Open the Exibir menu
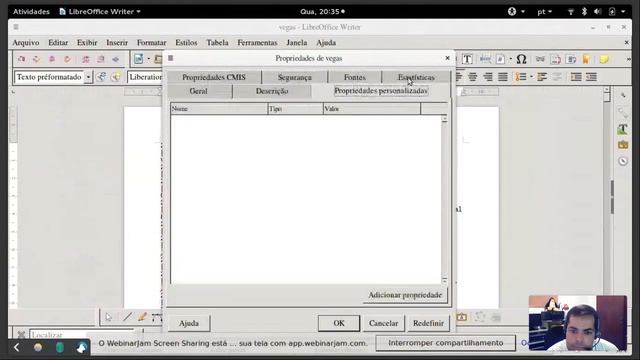 [x=87, y=42]
